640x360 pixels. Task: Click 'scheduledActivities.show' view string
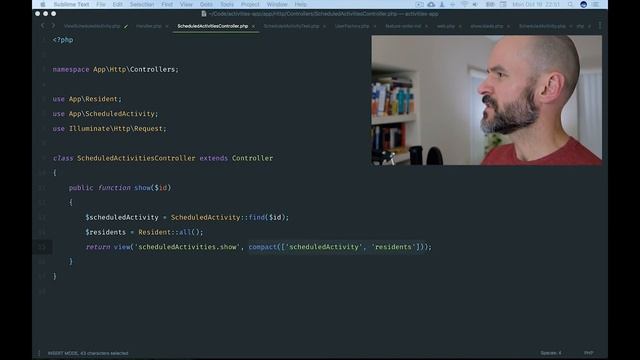(x=187, y=247)
